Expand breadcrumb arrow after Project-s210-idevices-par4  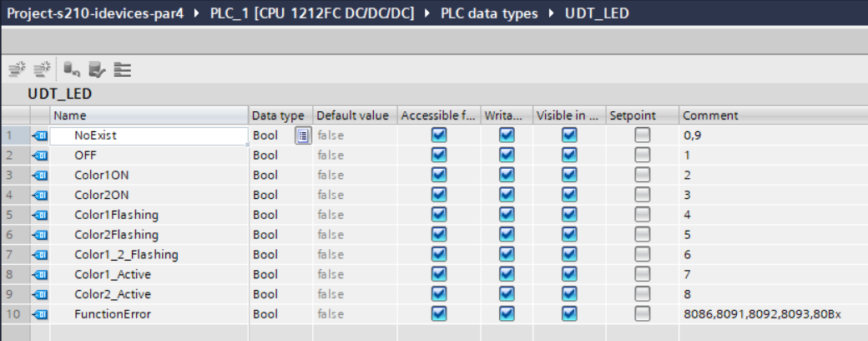pos(197,13)
